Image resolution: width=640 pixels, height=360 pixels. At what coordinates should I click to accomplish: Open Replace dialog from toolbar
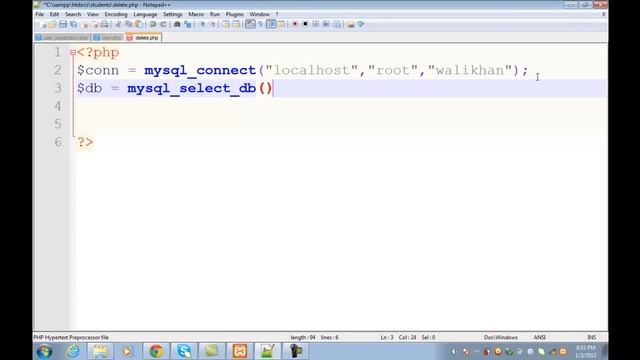click(x=188, y=24)
